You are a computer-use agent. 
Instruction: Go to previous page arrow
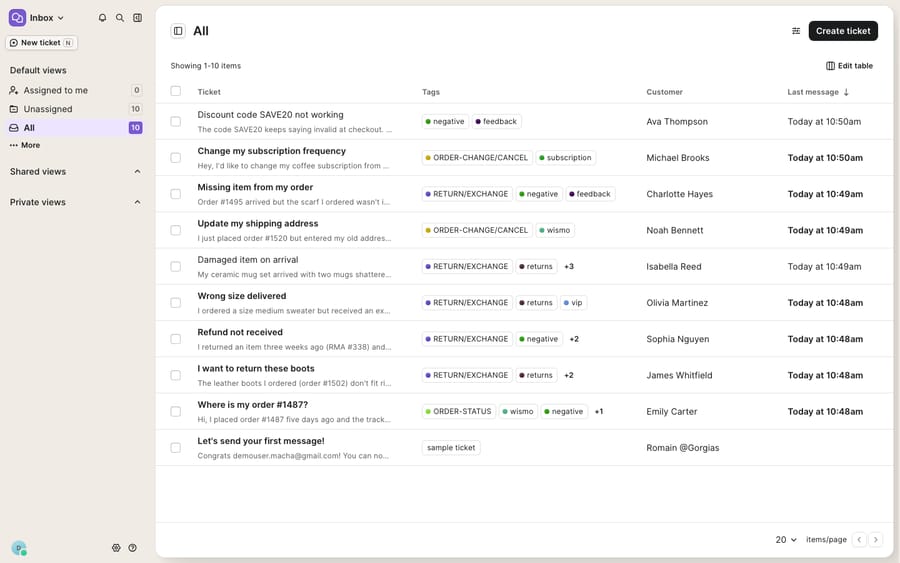click(x=859, y=539)
